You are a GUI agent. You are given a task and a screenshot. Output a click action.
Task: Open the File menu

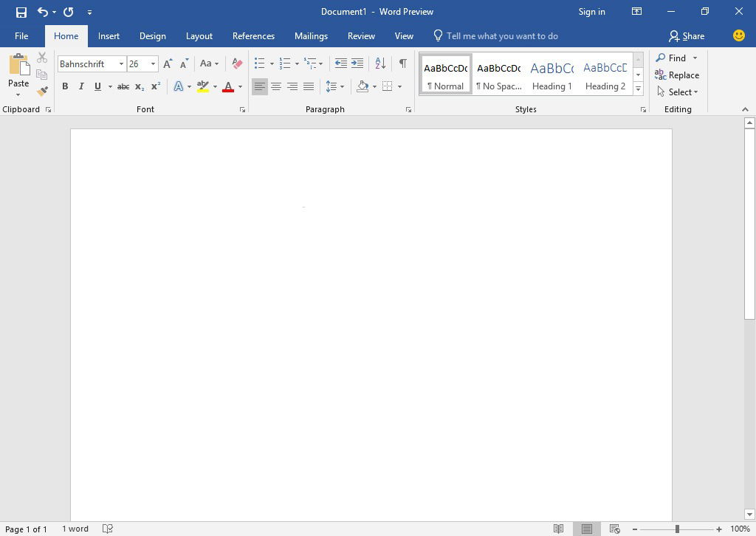pyautogui.click(x=21, y=36)
